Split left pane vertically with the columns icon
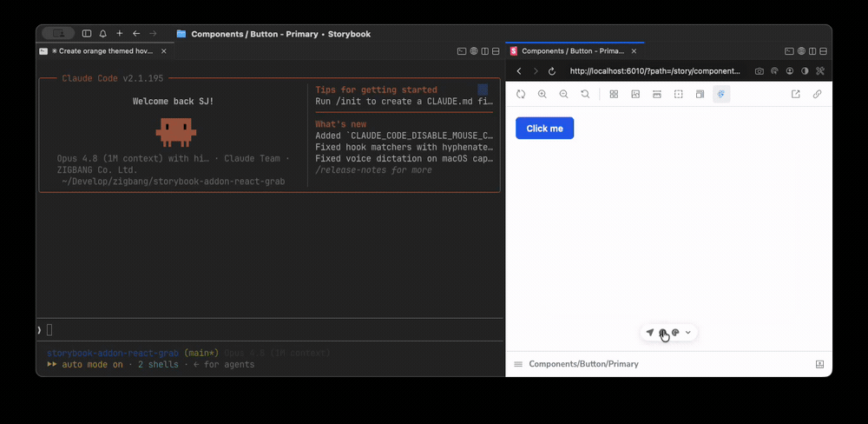The height and width of the screenshot is (424, 868). click(x=485, y=51)
